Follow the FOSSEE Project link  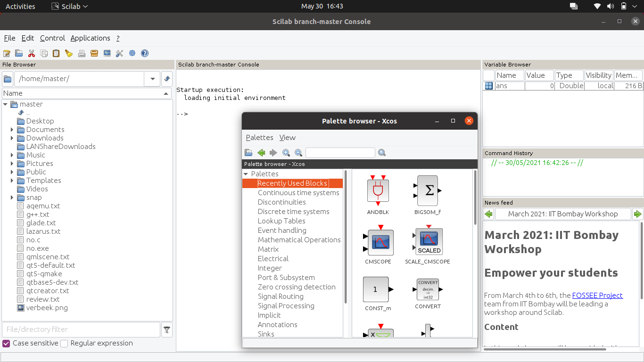pos(597,296)
